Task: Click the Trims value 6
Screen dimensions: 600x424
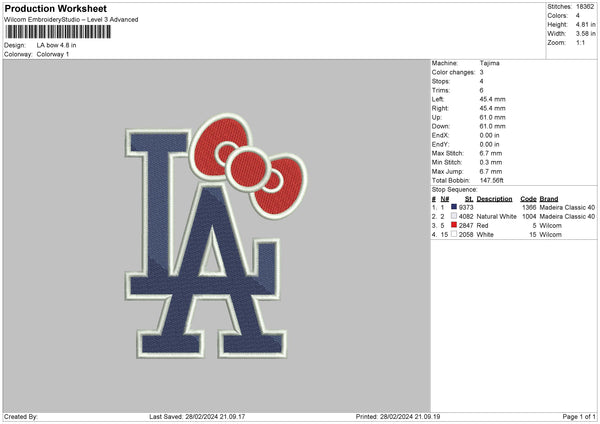Action: pos(481,90)
